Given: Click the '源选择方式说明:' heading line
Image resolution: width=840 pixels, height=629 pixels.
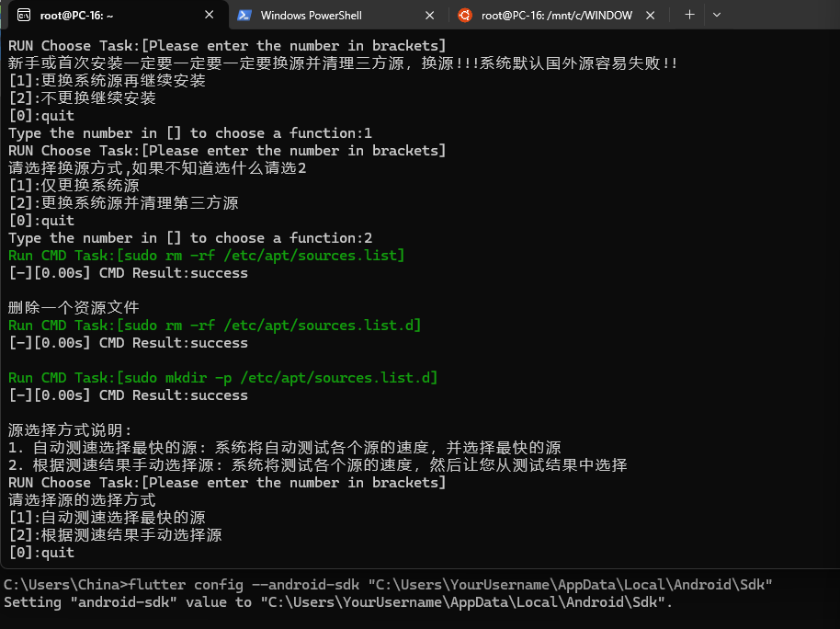Looking at the screenshot, I should click(70, 430).
